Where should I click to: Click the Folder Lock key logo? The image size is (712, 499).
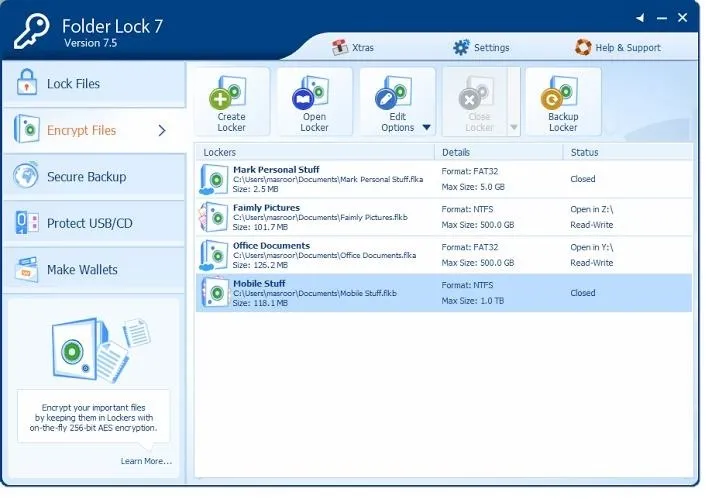coord(31,31)
